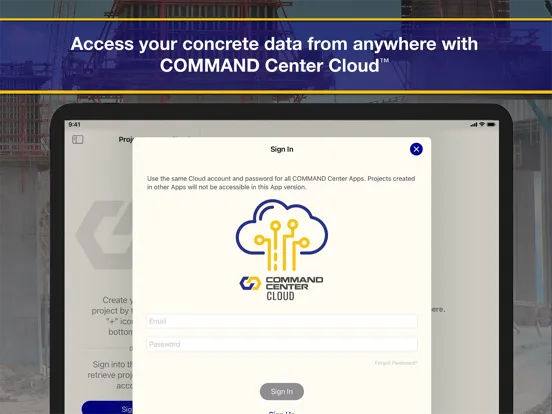Toggle the sidebar panel icon
The image size is (552, 414).
point(78,139)
